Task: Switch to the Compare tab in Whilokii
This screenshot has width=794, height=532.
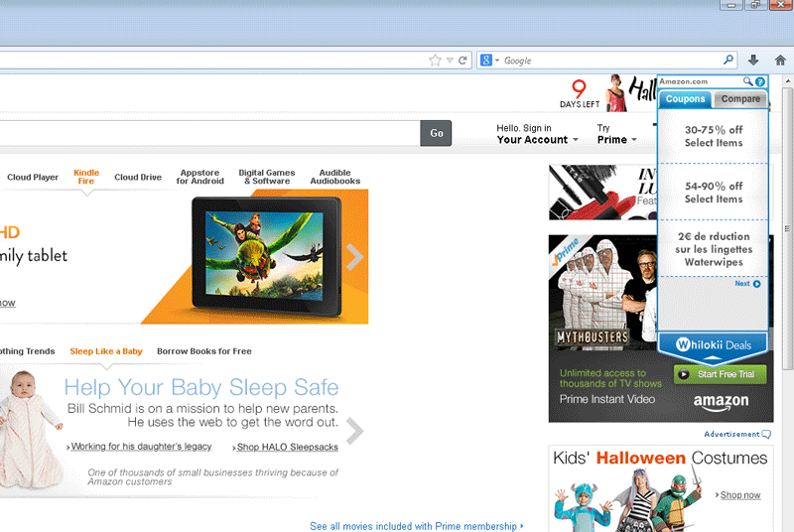Action: [x=740, y=99]
